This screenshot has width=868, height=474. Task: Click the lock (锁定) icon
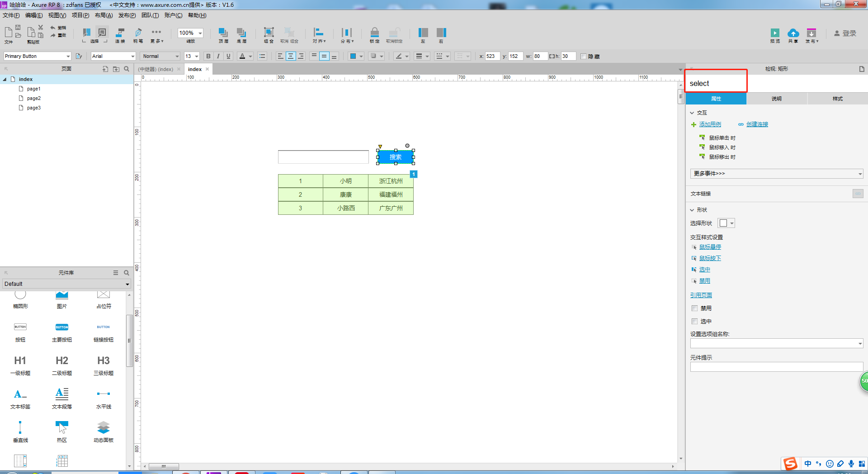pyautogui.click(x=374, y=32)
